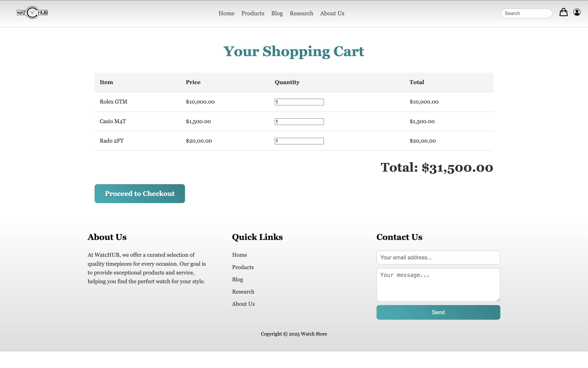Image resolution: width=588 pixels, height=368 pixels.
Task: Open the shopping bag cart icon
Action: [x=563, y=12]
